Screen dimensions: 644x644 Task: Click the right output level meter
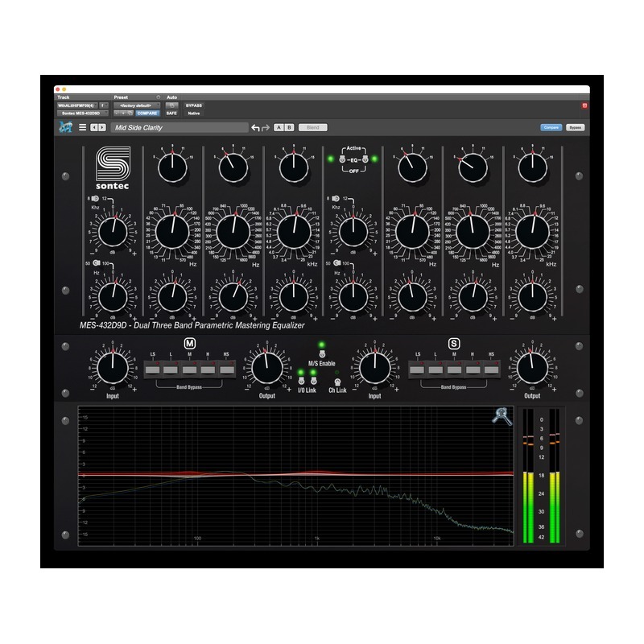555,476
